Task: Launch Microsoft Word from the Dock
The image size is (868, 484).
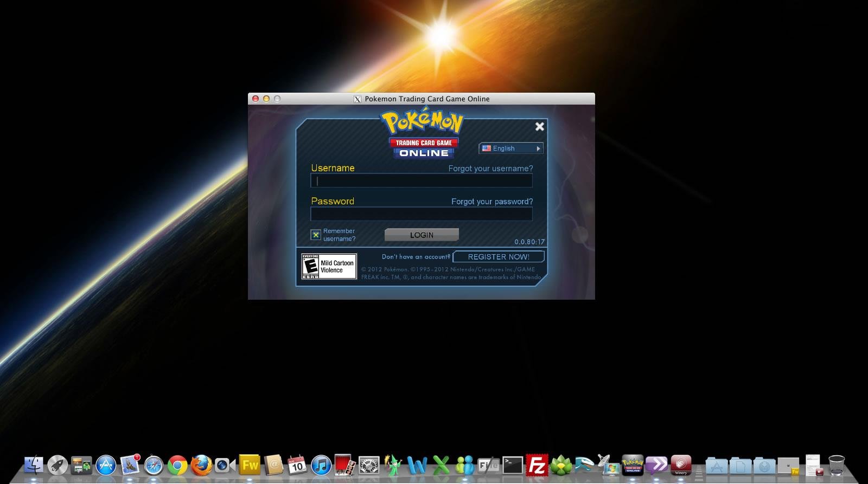Action: coord(417,465)
